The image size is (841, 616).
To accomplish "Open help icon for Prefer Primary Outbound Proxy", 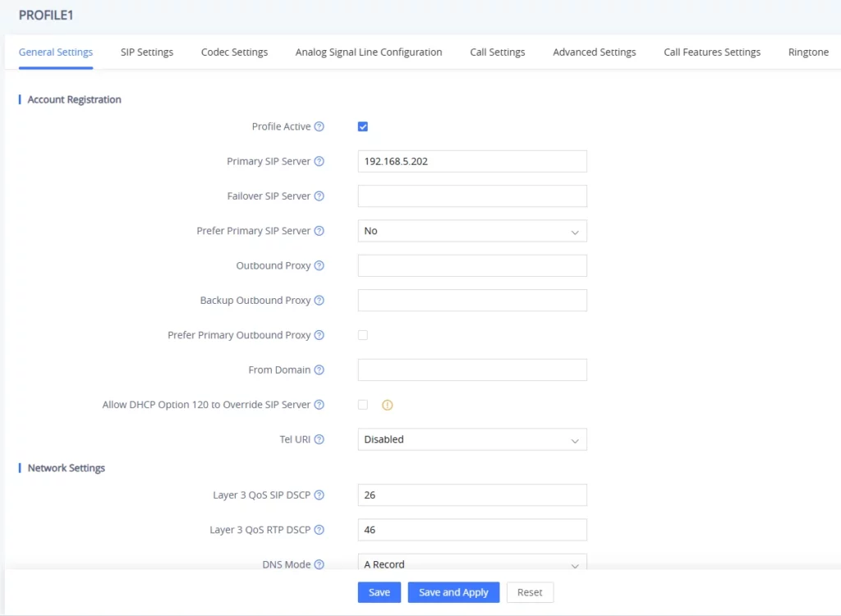I will (319, 335).
